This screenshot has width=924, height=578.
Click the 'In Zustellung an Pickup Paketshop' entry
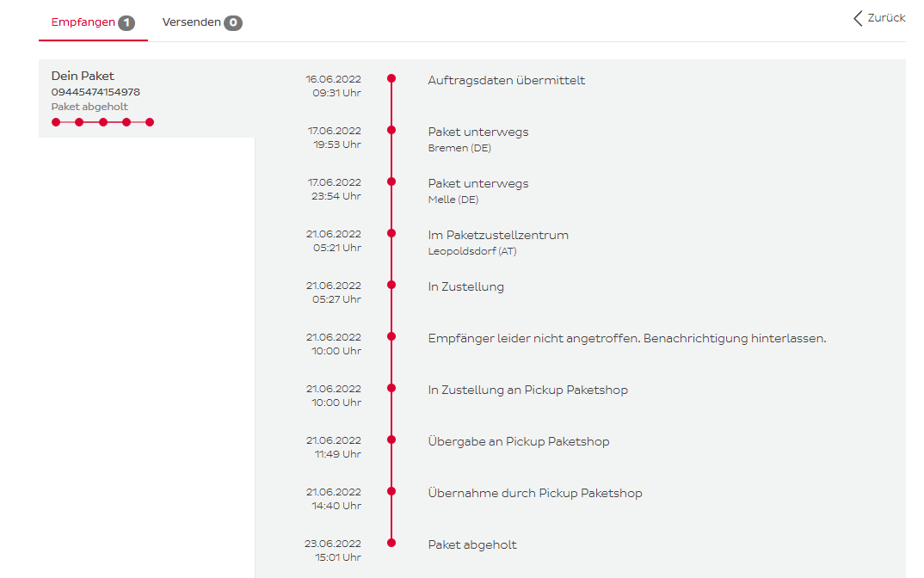click(527, 390)
